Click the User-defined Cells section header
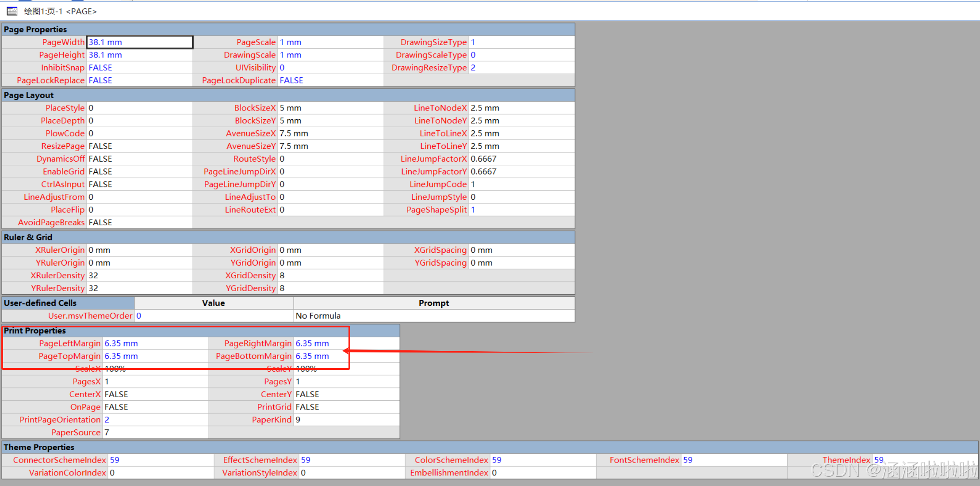Screen dimensions: 980x486 40,303
